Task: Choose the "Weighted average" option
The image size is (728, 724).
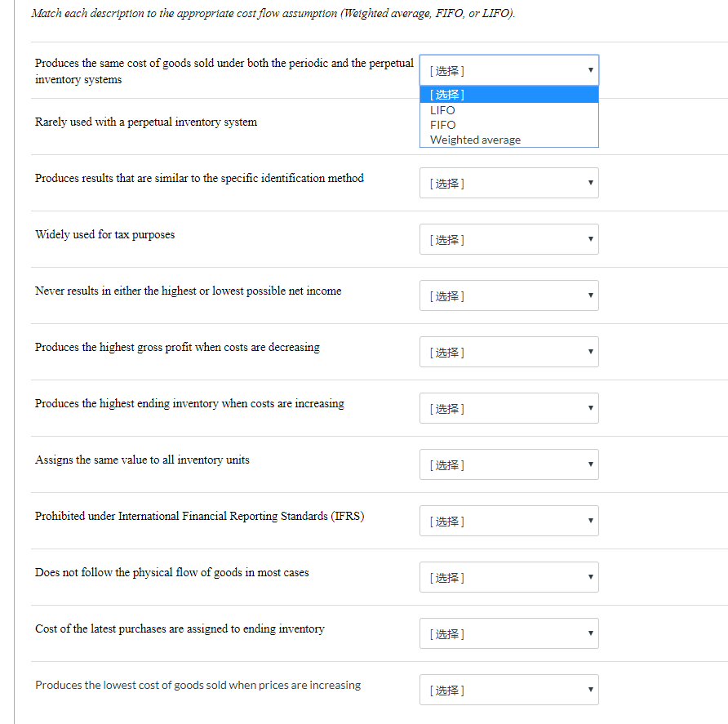Action: 474,139
